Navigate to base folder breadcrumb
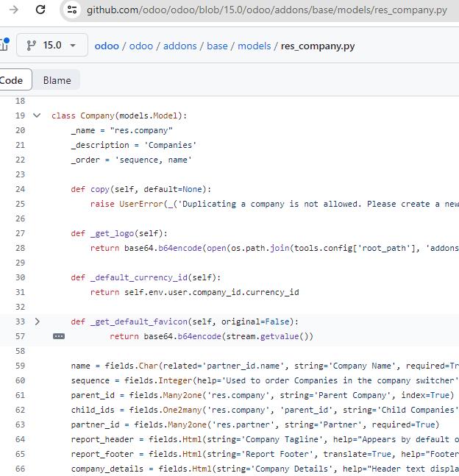Screen dimensions: 459x476 [217, 46]
